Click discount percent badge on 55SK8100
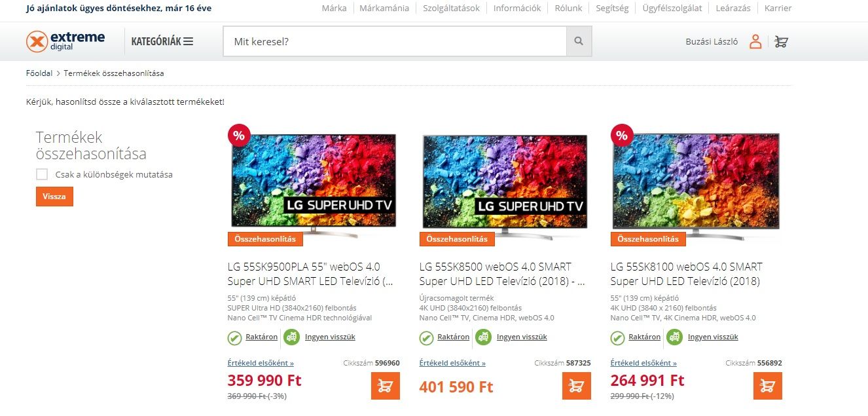This screenshot has height=416, width=868. (621, 136)
